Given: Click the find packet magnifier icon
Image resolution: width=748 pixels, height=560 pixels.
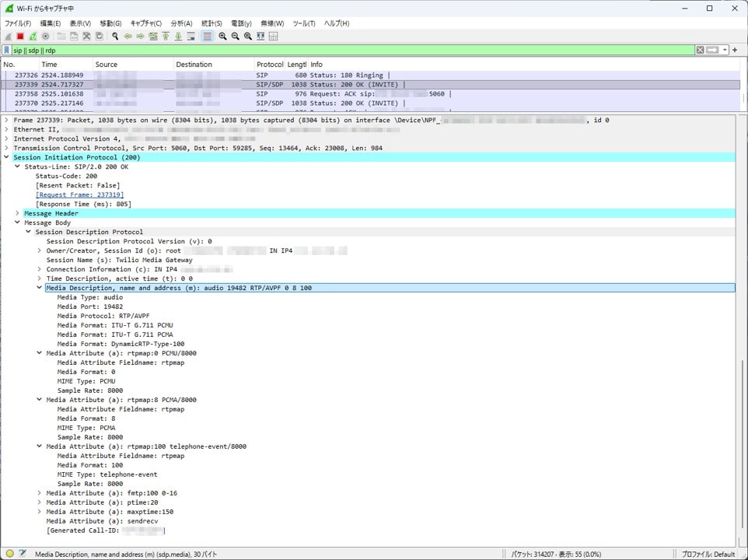Looking at the screenshot, I should point(115,37).
